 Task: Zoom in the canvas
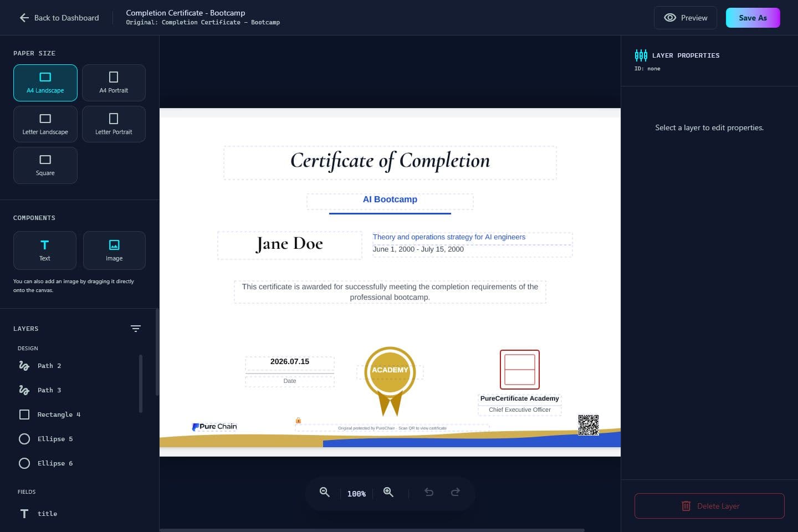click(388, 492)
